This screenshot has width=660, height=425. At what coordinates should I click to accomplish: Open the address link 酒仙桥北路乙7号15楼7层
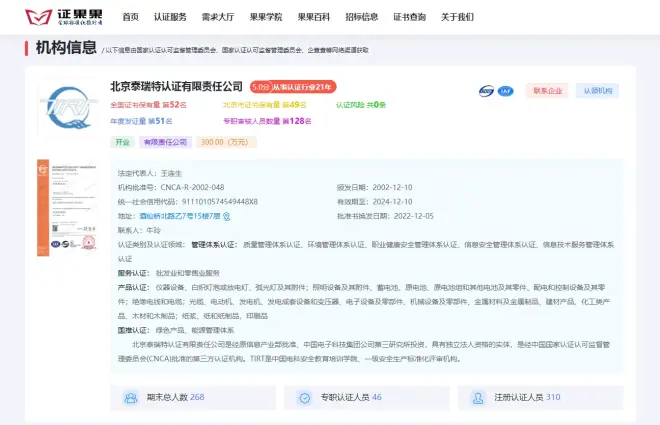[180, 216]
